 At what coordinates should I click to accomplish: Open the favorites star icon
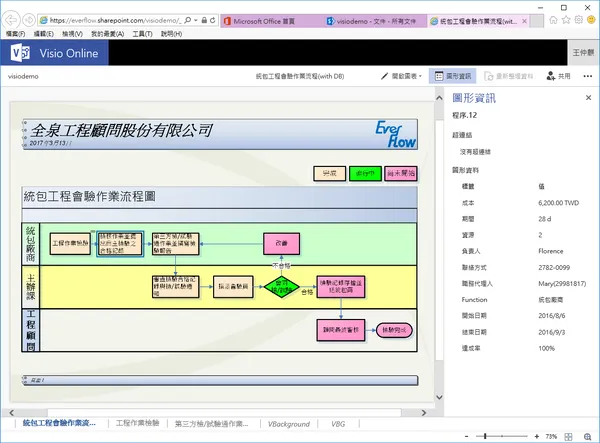[x=566, y=20]
